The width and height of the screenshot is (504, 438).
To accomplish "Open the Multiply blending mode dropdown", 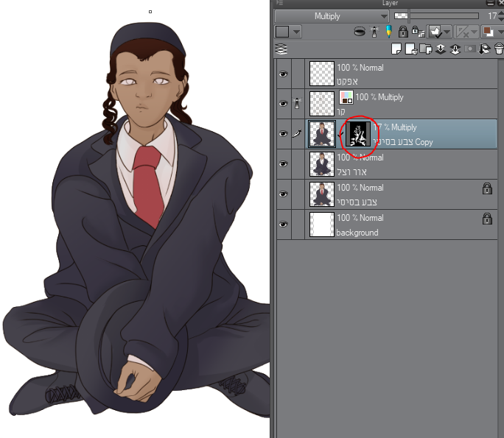I will tap(332, 16).
